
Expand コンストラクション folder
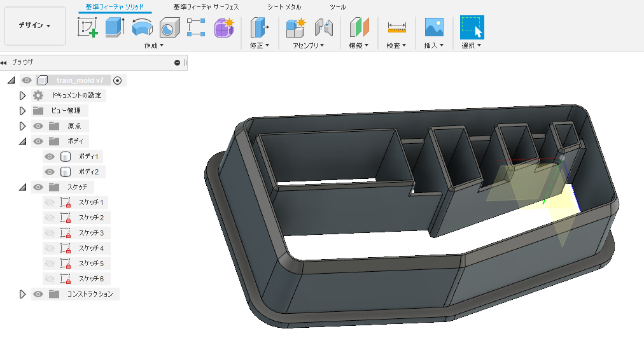(22, 294)
